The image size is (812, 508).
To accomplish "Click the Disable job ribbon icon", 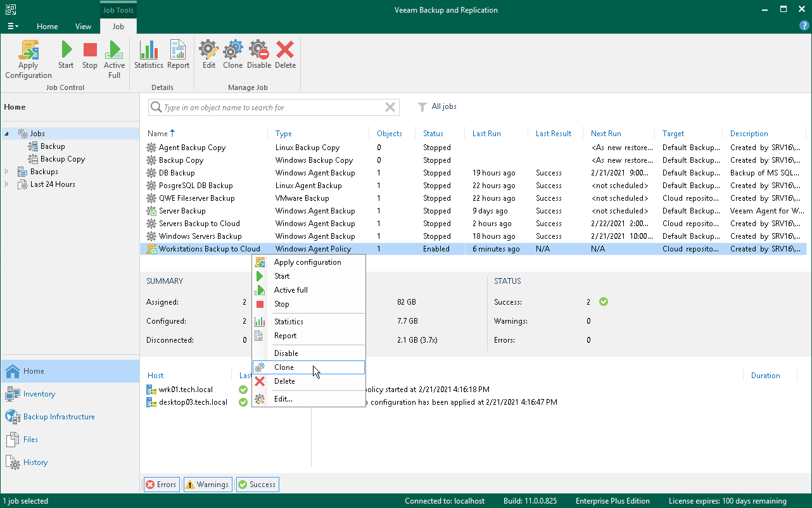I will [x=258, y=54].
